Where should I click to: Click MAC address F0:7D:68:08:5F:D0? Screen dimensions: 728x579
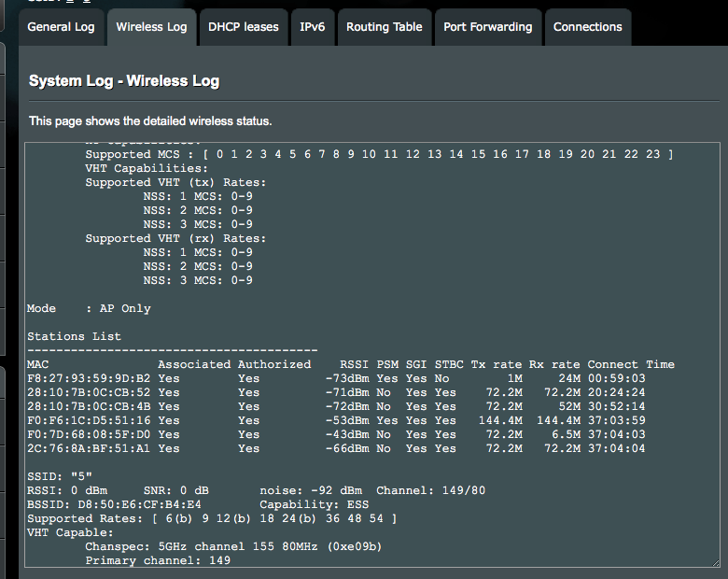[89, 434]
